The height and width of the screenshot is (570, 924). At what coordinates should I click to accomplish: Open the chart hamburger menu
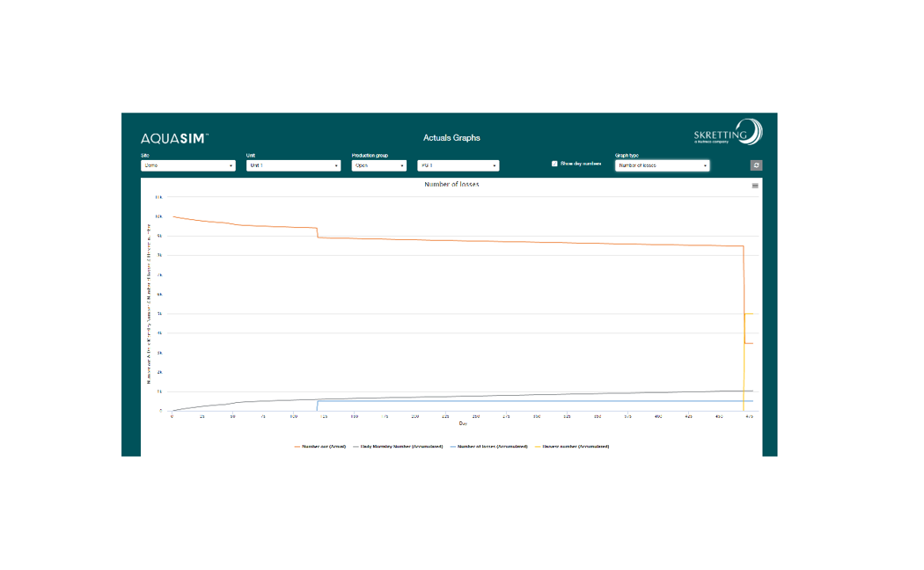tap(754, 186)
